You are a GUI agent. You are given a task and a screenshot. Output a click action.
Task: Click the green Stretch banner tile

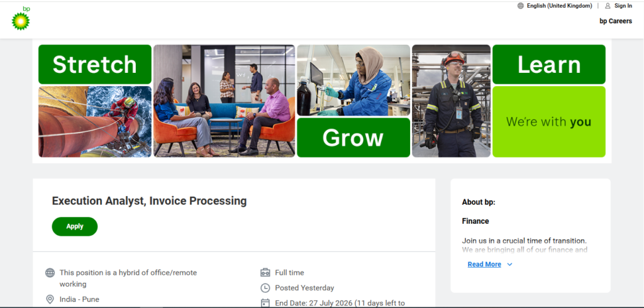pos(95,65)
